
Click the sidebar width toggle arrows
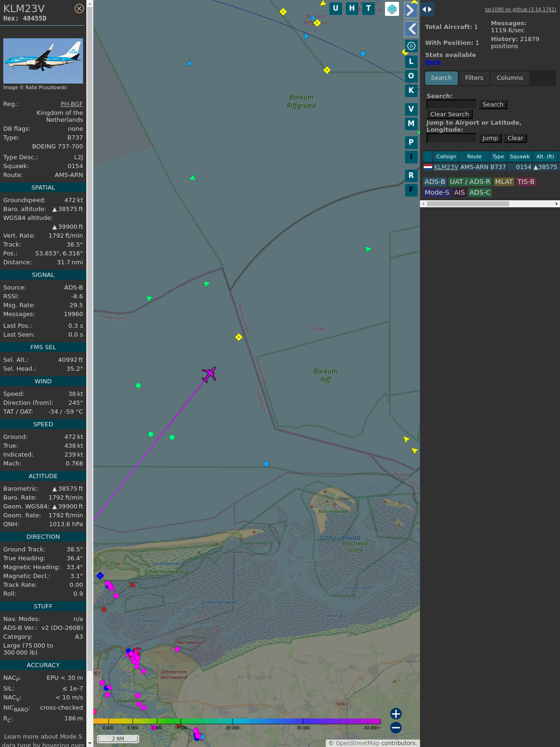pyautogui.click(x=427, y=9)
